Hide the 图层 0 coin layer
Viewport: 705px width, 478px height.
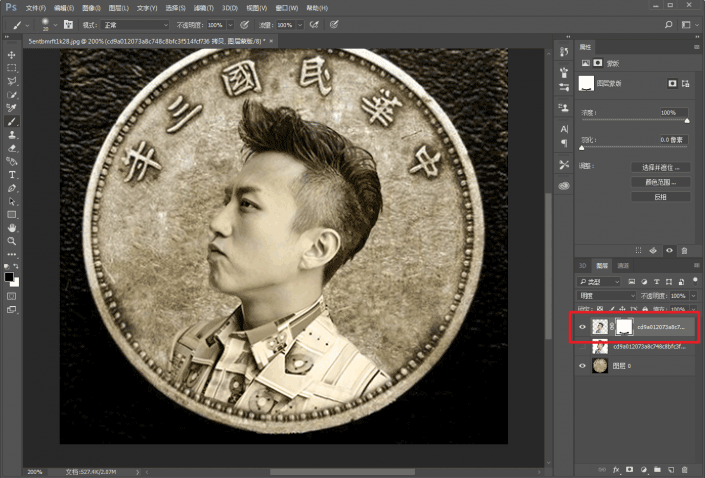(x=582, y=366)
